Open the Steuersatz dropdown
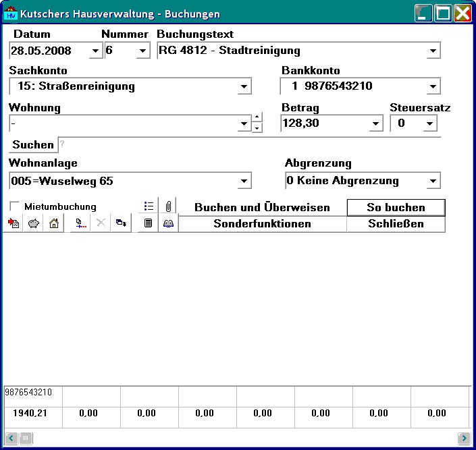Screen dimensions: 476x450 click(430, 123)
